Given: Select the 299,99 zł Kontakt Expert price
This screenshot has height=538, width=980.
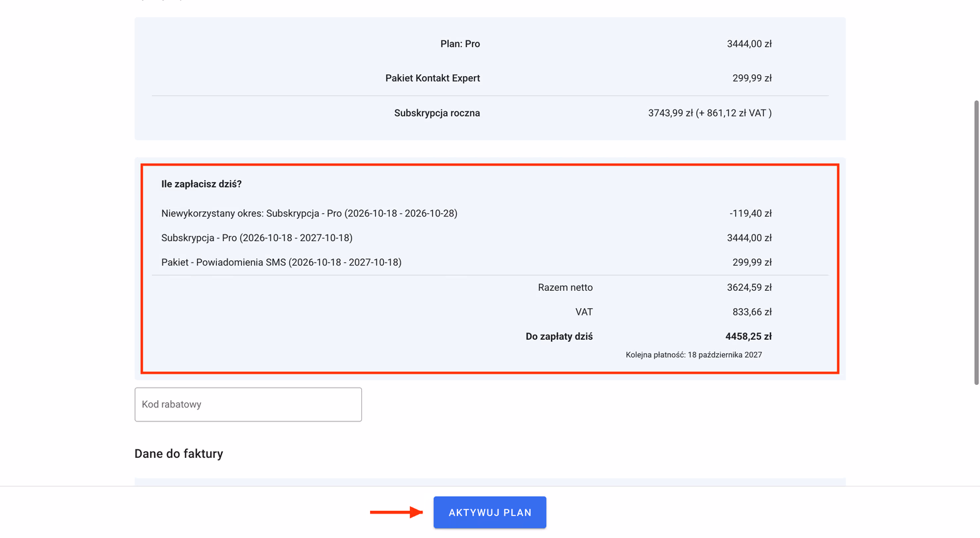Looking at the screenshot, I should point(752,78).
